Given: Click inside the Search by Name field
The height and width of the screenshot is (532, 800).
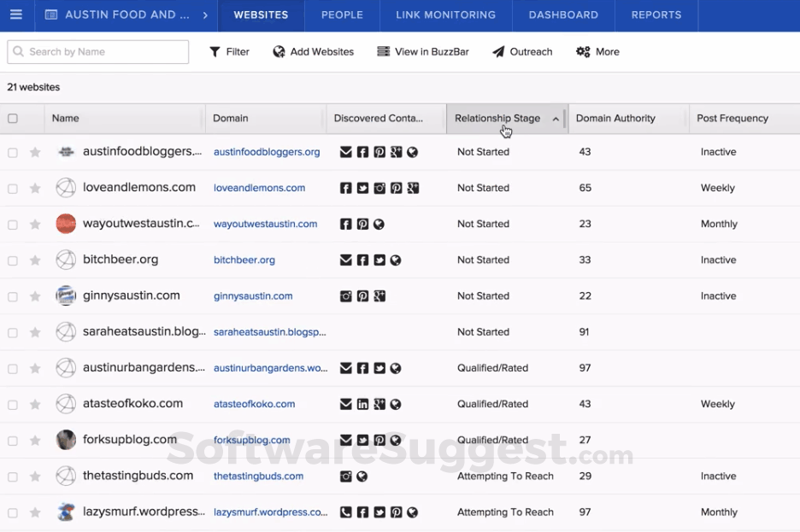Looking at the screenshot, I should (x=97, y=51).
